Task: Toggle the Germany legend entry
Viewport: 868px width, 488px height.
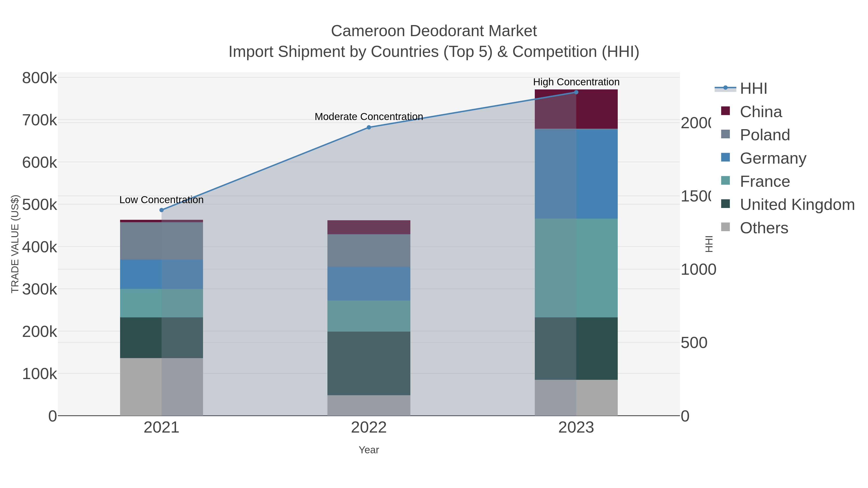Action: pos(764,158)
